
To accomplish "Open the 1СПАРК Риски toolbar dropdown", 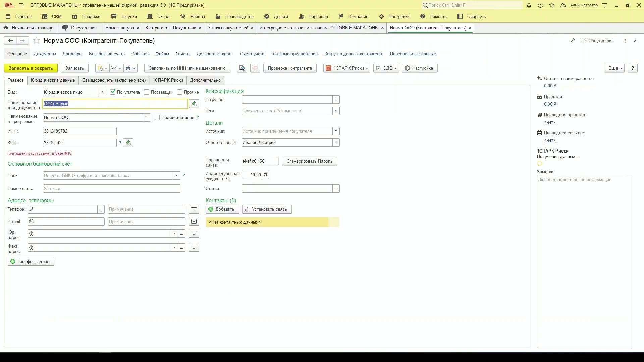I will pyautogui.click(x=347, y=68).
